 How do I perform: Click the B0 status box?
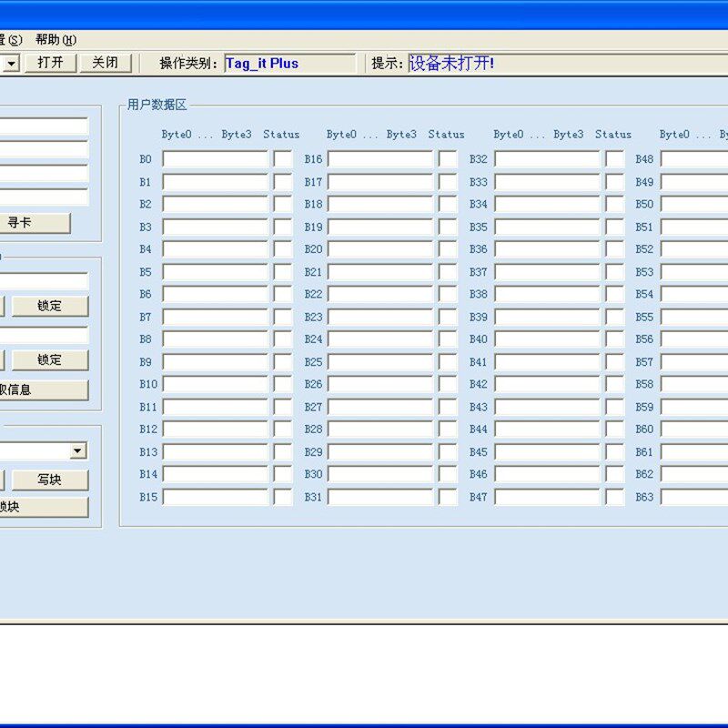pyautogui.click(x=283, y=159)
